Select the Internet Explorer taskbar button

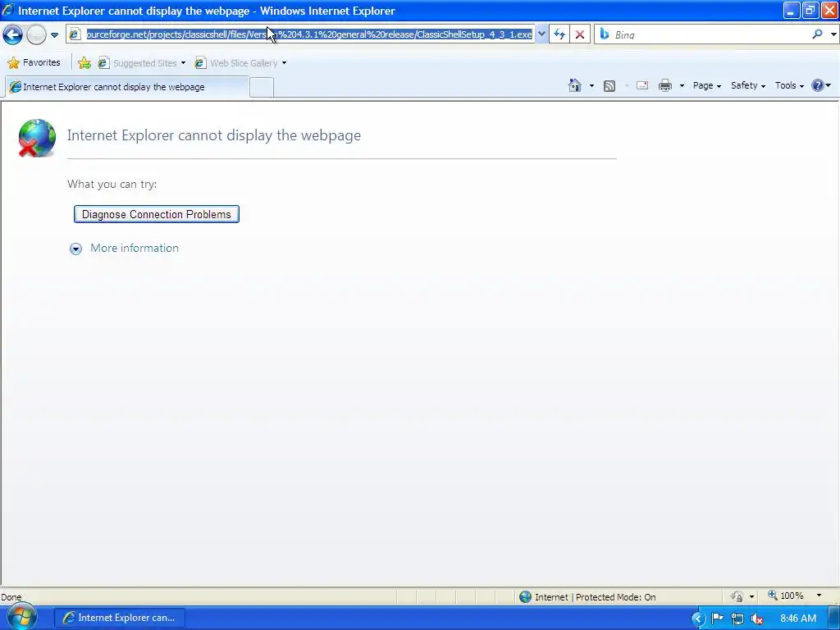(120, 618)
